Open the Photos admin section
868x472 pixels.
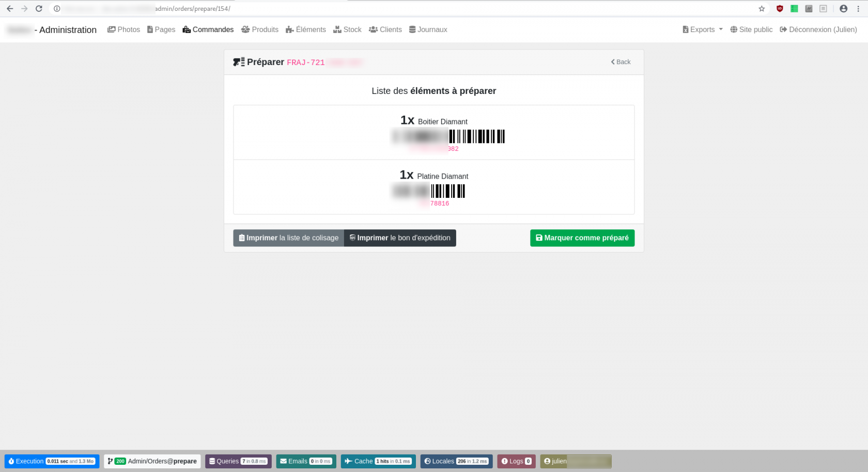(x=123, y=29)
